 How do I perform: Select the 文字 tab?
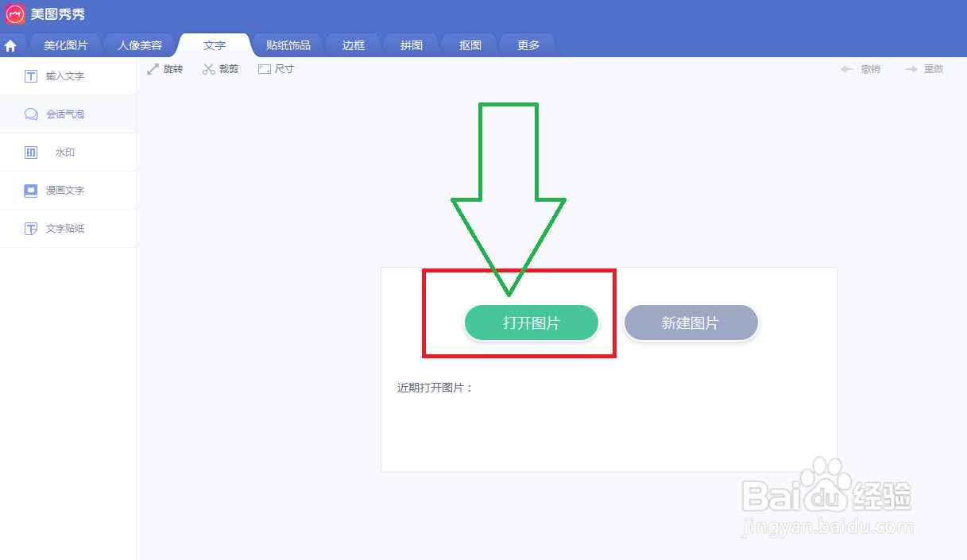coord(215,45)
